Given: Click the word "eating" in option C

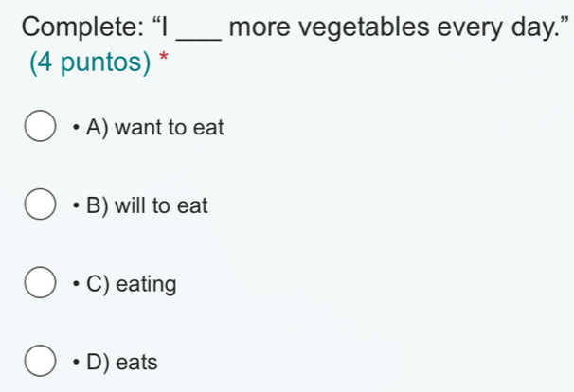Looking at the screenshot, I should click(x=145, y=284).
